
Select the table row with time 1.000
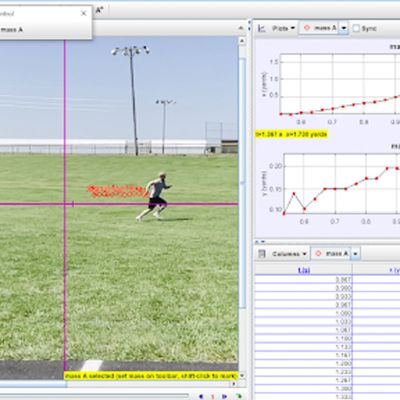coord(328,313)
